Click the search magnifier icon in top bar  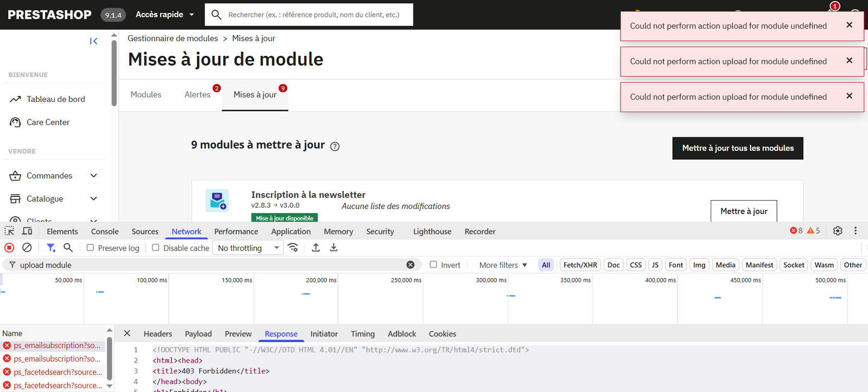pos(216,15)
